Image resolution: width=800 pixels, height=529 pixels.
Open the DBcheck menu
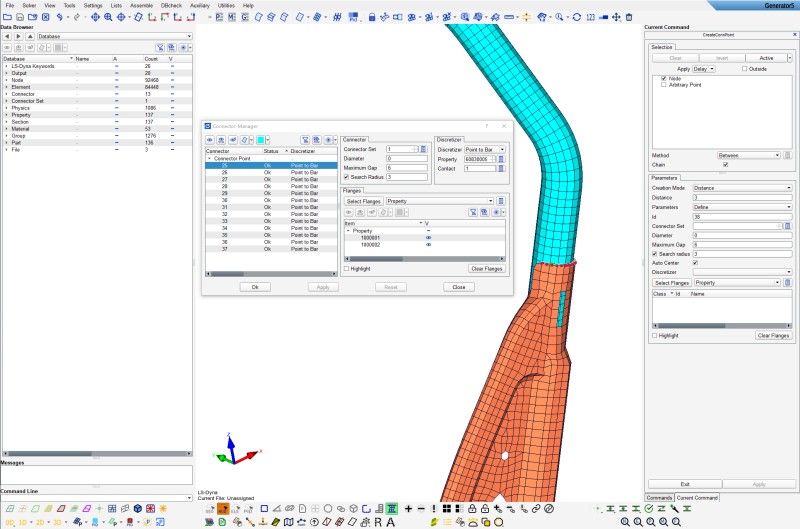click(x=170, y=5)
